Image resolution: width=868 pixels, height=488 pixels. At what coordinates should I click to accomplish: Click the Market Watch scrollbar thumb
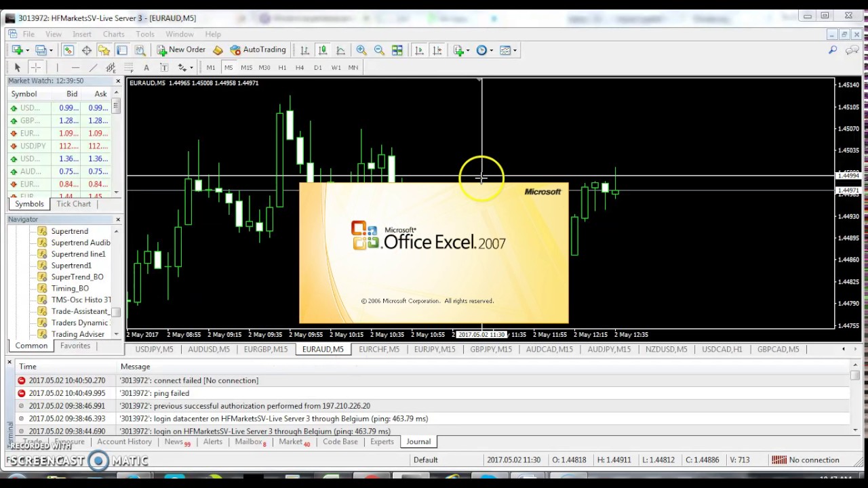pyautogui.click(x=116, y=106)
